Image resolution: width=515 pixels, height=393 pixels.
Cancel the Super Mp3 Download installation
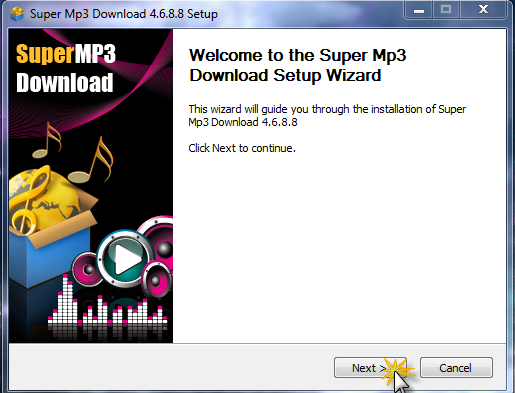(x=456, y=368)
